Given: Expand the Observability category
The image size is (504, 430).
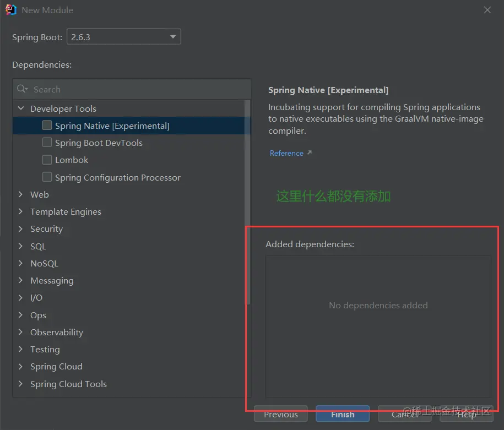Looking at the screenshot, I should (20, 331).
